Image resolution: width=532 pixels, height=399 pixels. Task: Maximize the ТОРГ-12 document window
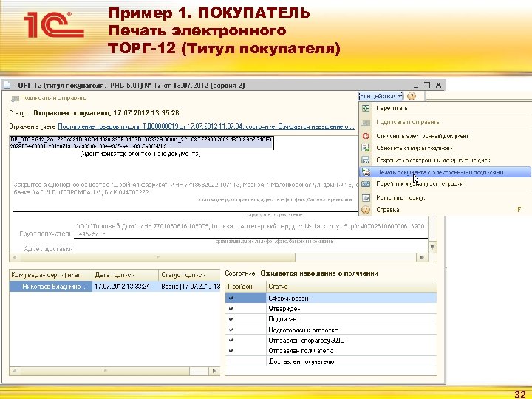coord(427,85)
